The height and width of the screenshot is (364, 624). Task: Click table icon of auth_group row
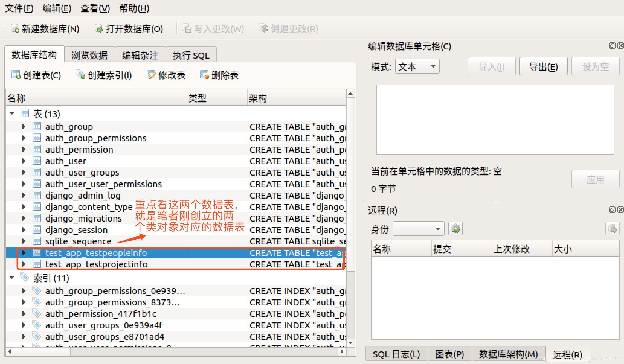coord(37,126)
